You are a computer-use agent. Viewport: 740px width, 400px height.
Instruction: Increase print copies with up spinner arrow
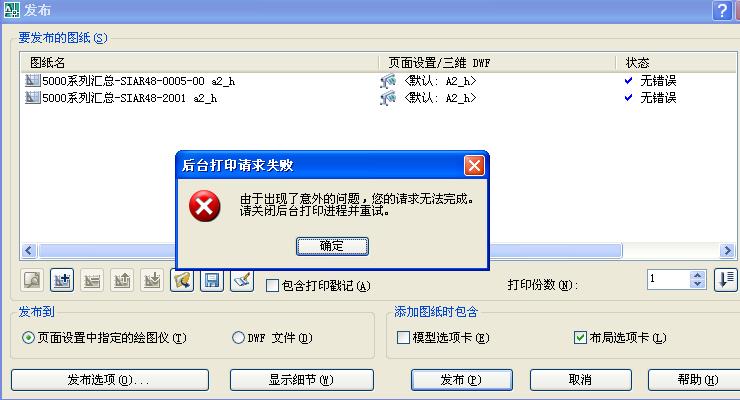pyautogui.click(x=697, y=275)
